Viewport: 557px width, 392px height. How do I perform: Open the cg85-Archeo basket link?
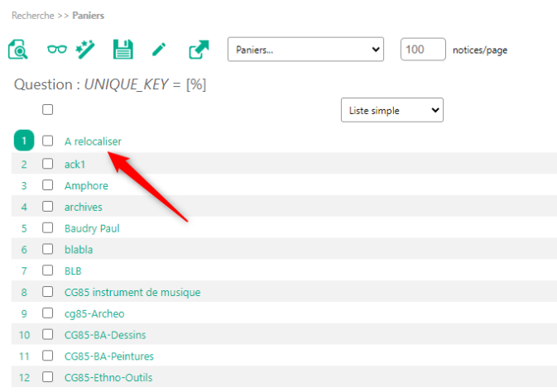[94, 313]
